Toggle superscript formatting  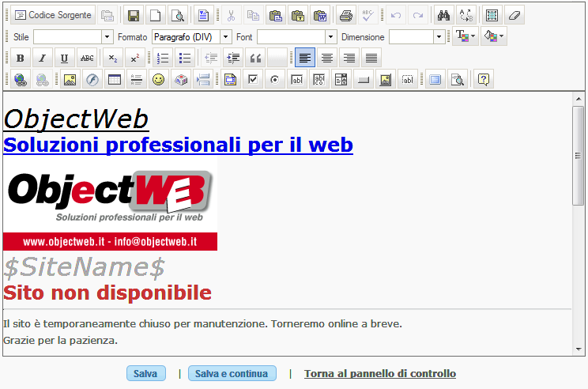[x=135, y=58]
